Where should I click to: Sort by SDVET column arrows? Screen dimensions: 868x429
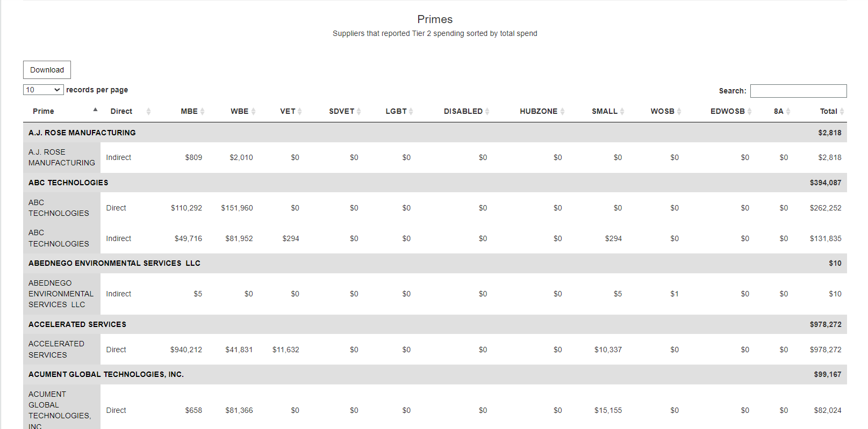pos(358,111)
